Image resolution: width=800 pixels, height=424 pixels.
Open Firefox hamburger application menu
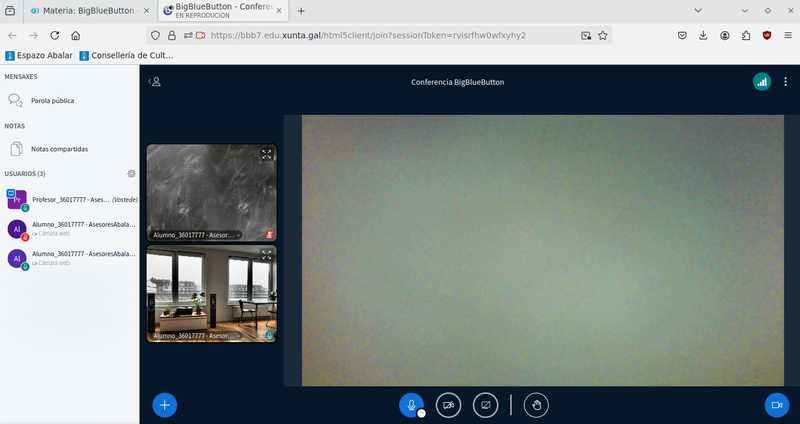[x=786, y=35]
